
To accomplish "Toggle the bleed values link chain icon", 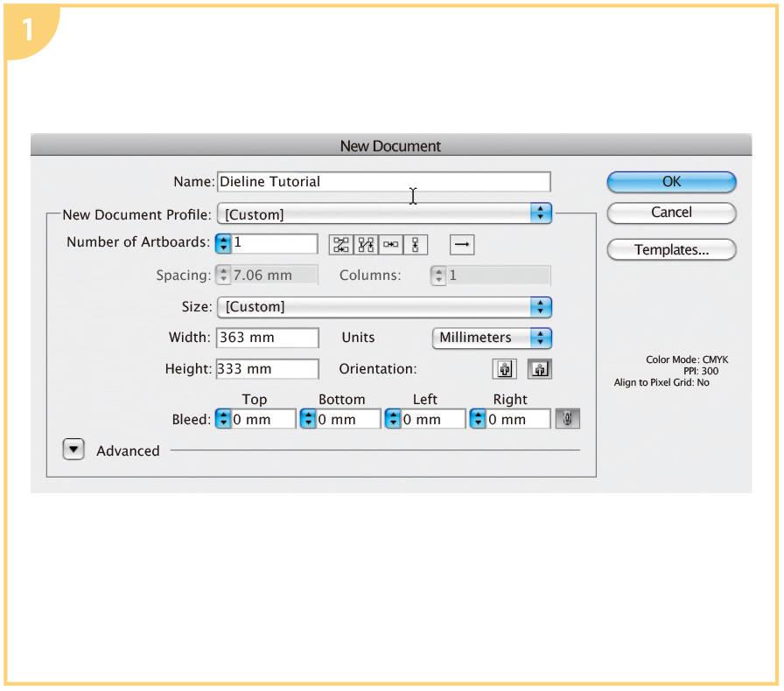I will (567, 418).
